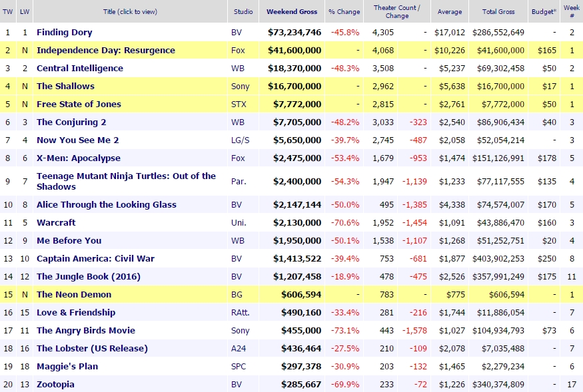Open Teenage Mutant Ninja Turtles title link
This screenshot has height=392, width=583.
[x=126, y=181]
